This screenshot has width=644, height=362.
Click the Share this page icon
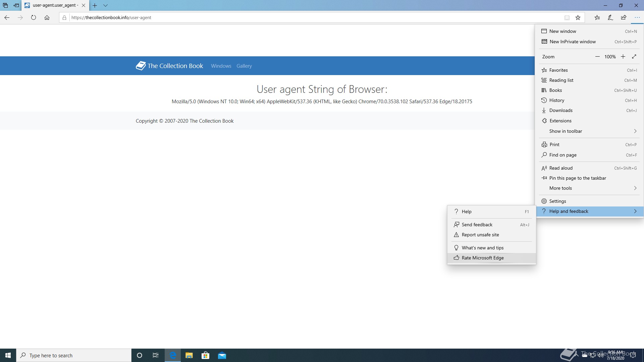(624, 17)
